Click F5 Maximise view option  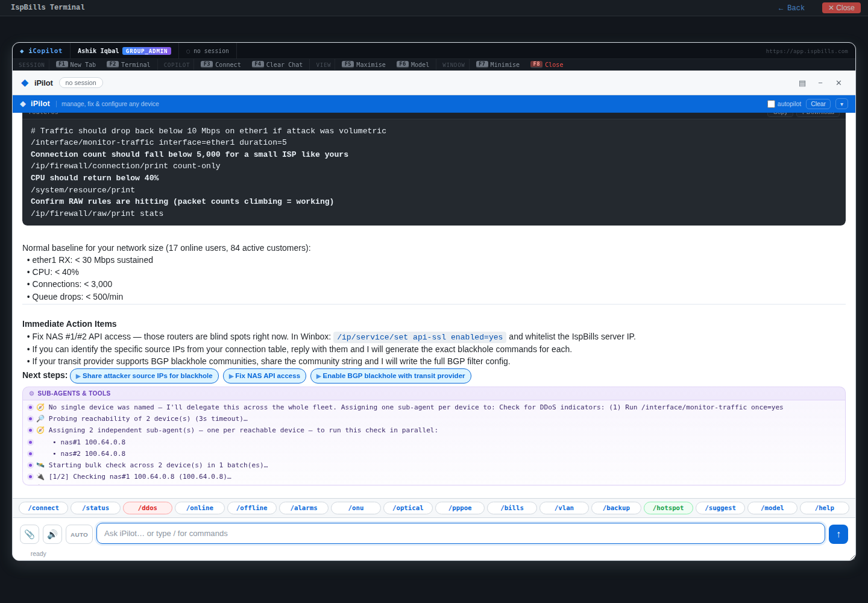point(363,65)
